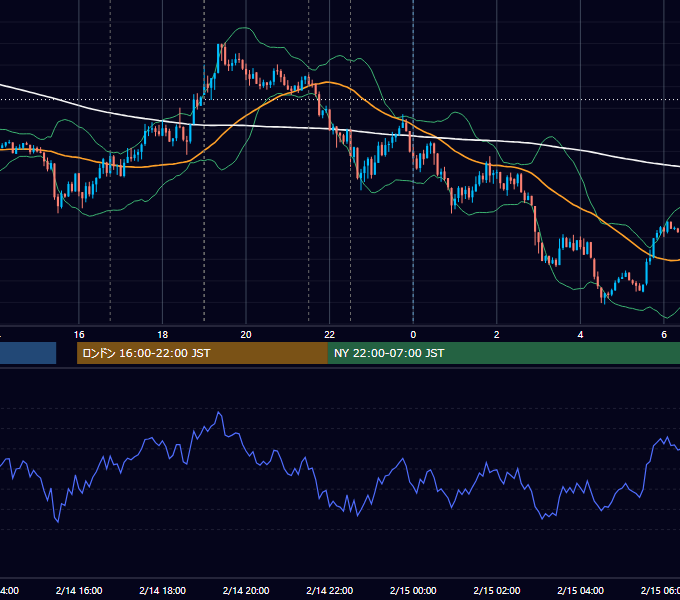Click the 6 hour label on price chart axis
The width and height of the screenshot is (680, 600).
click(664, 335)
